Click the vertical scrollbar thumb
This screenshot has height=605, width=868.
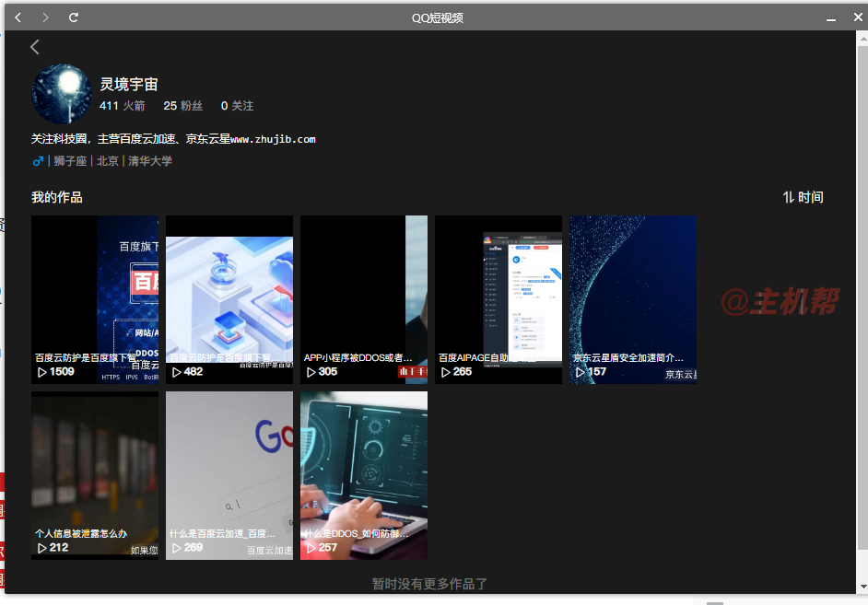pyautogui.click(x=862, y=297)
